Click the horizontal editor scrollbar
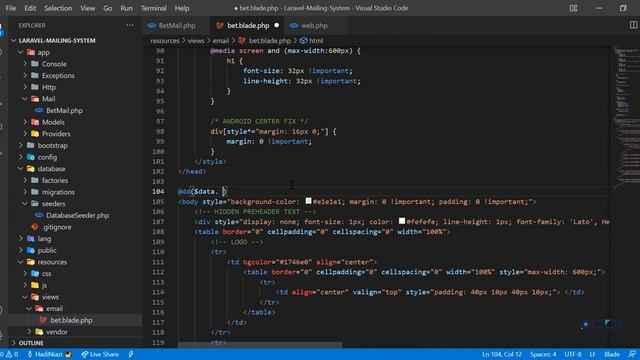 point(260,345)
